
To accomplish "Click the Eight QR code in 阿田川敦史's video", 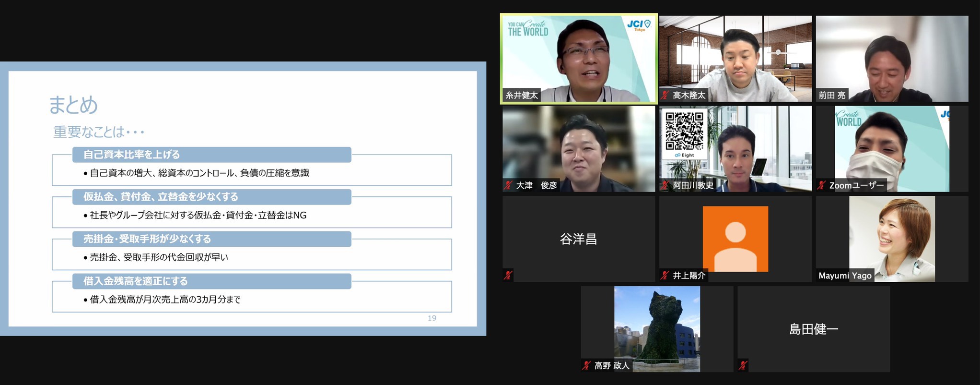I will point(684,132).
